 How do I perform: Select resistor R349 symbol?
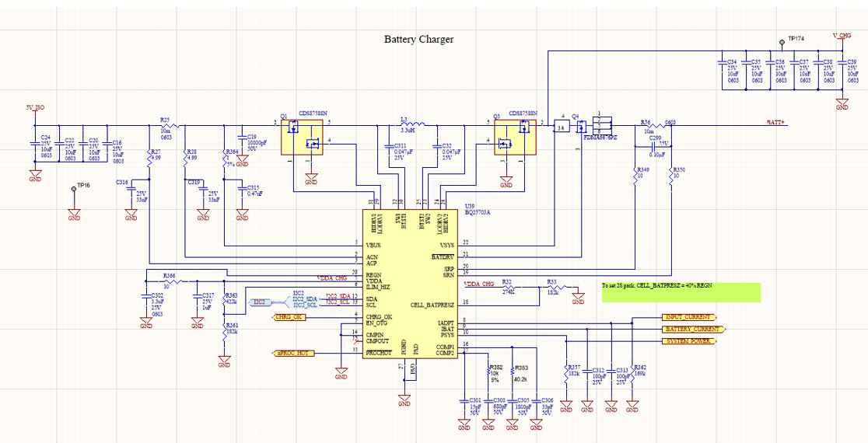[635, 177]
